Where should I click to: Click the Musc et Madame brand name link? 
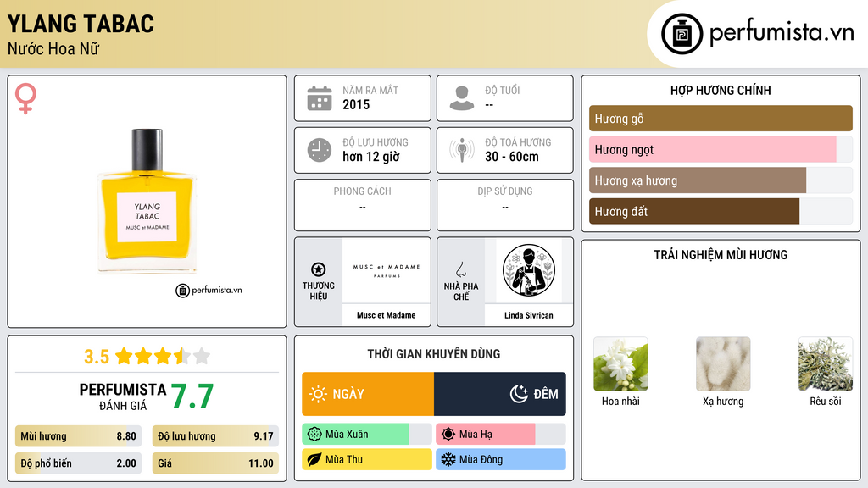click(387, 315)
